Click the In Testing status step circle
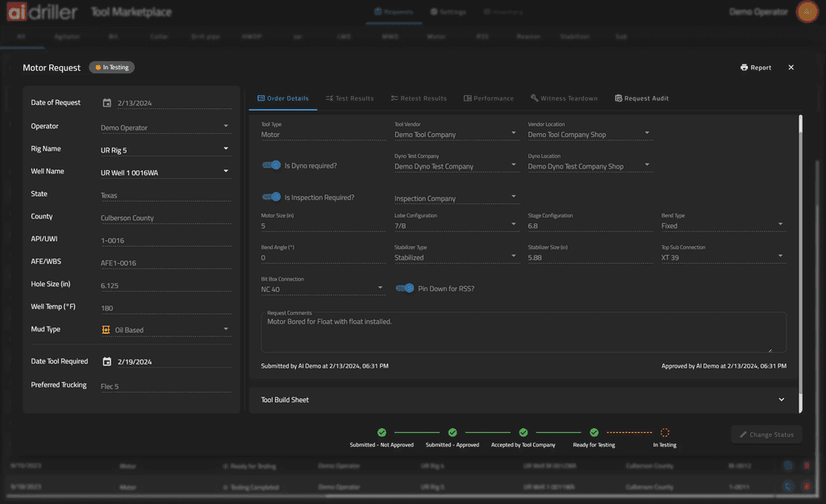 665,433
